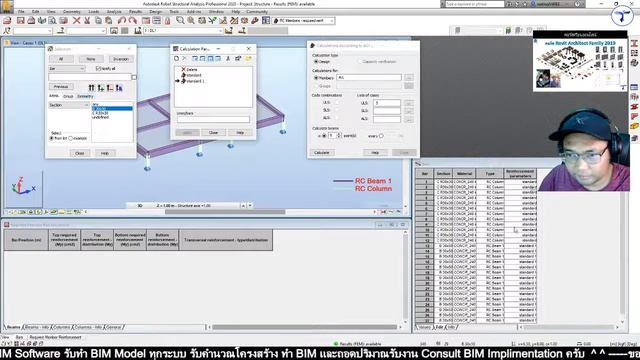This screenshot has height=360, width=640.
Task: Select 'undefined' in the Selection section list
Action: click(100, 117)
